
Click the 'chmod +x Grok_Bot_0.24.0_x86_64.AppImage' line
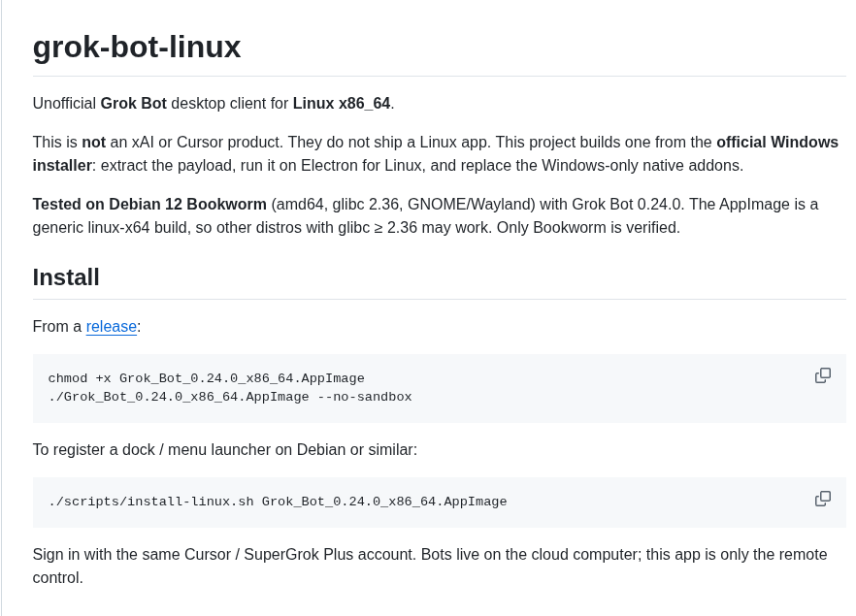[207, 378]
